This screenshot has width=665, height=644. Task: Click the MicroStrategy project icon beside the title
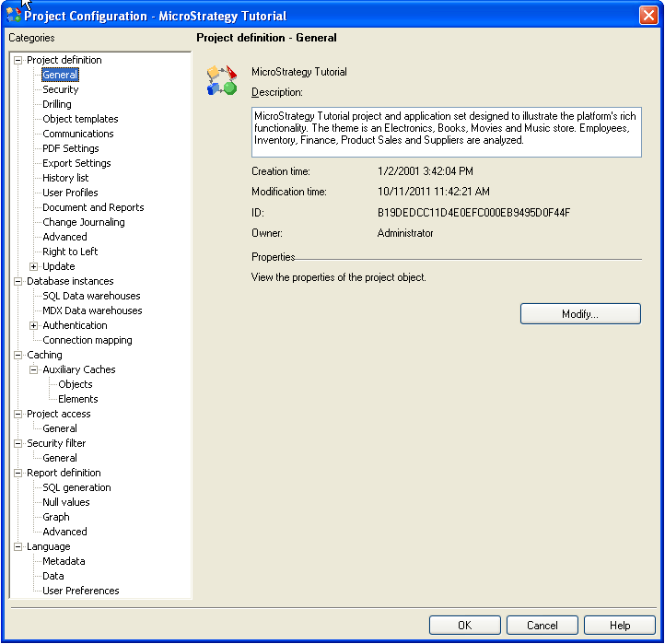[221, 80]
